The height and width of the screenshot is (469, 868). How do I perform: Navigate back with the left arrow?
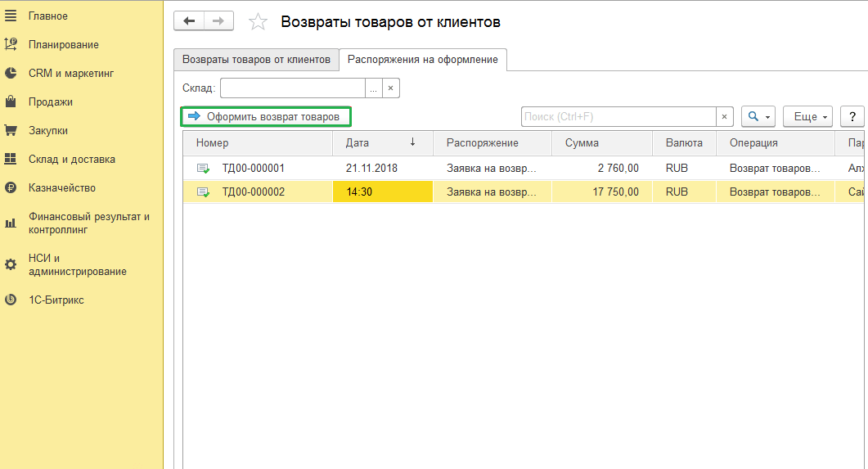189,21
